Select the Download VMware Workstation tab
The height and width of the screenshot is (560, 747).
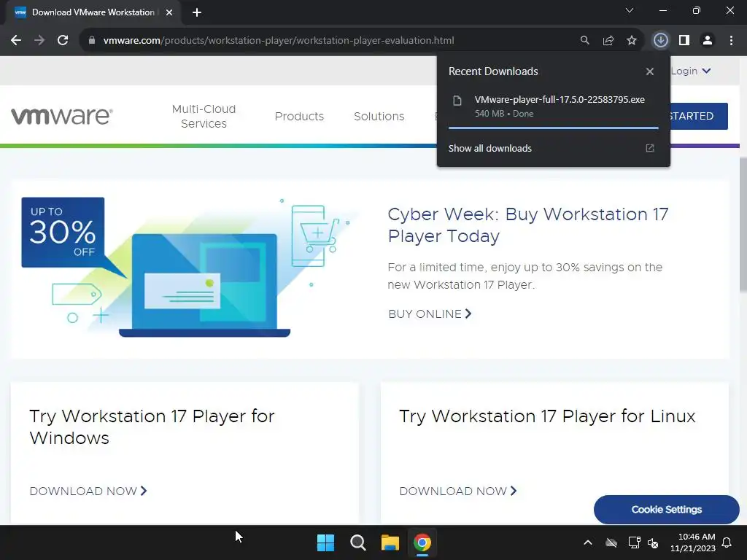pyautogui.click(x=93, y=12)
